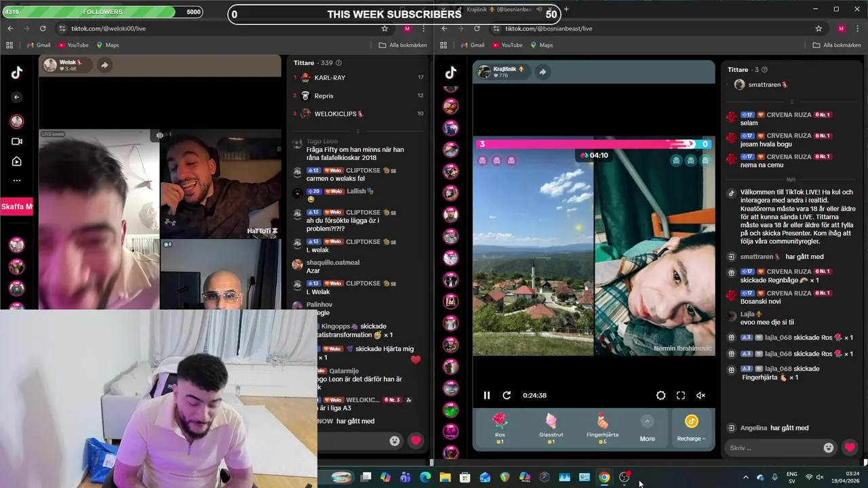Open new tab in right Chrome window

point(566,9)
